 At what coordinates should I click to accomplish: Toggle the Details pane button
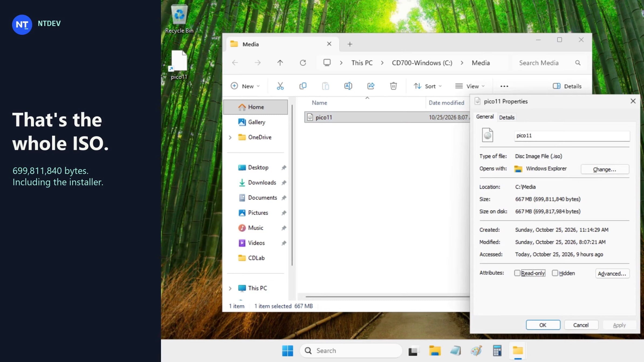pyautogui.click(x=567, y=86)
